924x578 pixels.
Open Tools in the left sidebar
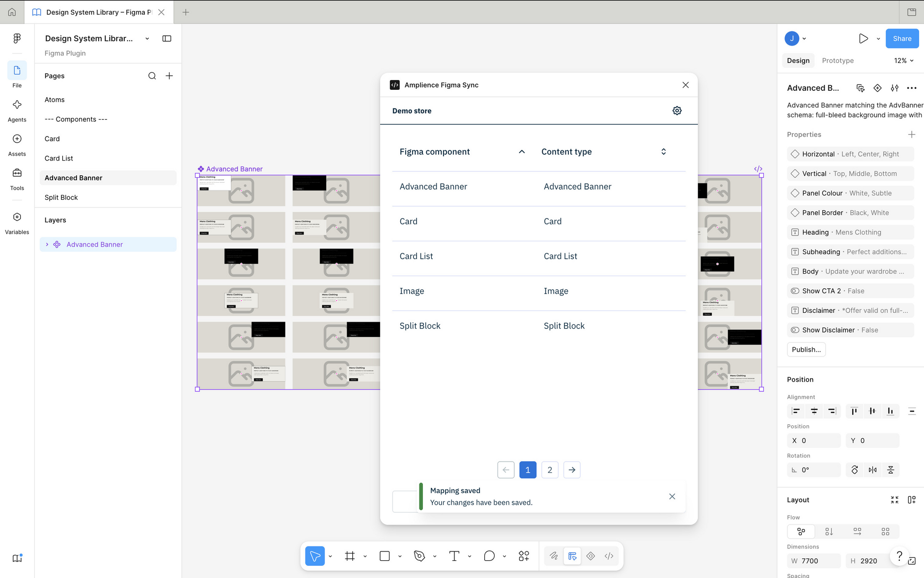pyautogui.click(x=17, y=180)
